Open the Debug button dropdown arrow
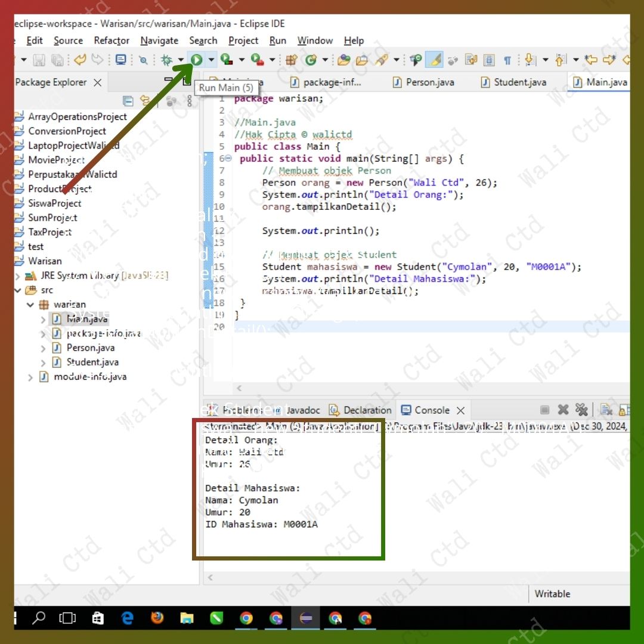The width and height of the screenshot is (644, 644). tap(181, 60)
